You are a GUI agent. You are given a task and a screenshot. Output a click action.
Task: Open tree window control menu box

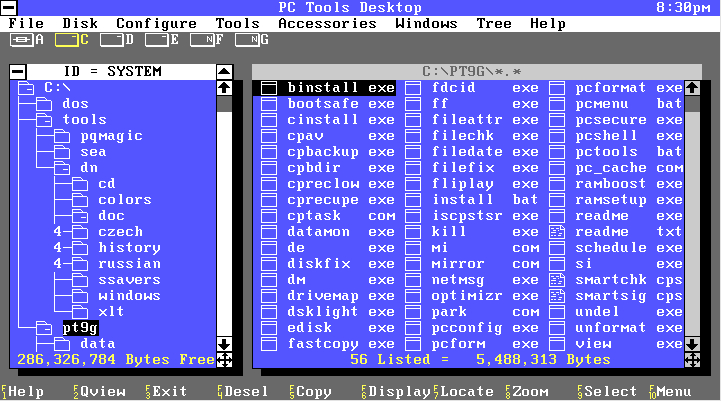pyautogui.click(x=18, y=72)
